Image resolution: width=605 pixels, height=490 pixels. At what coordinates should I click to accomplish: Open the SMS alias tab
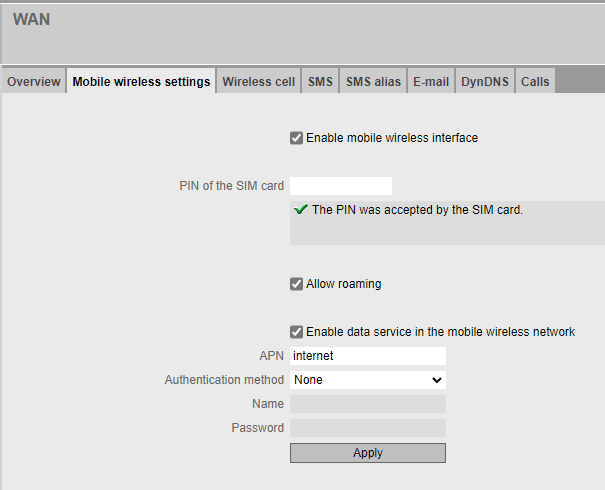click(372, 82)
